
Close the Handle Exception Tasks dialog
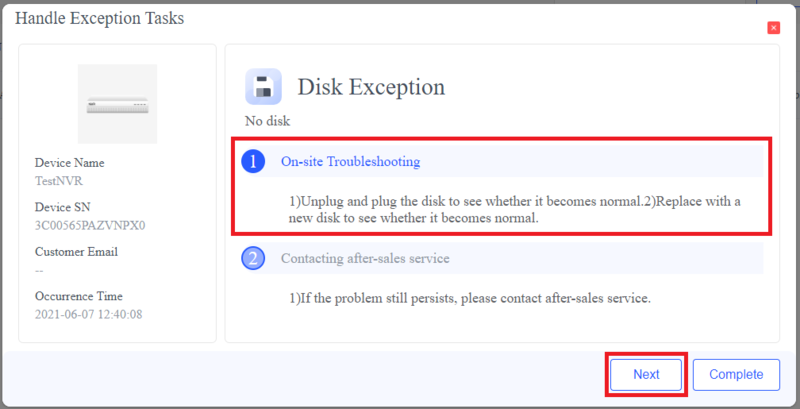(x=773, y=28)
